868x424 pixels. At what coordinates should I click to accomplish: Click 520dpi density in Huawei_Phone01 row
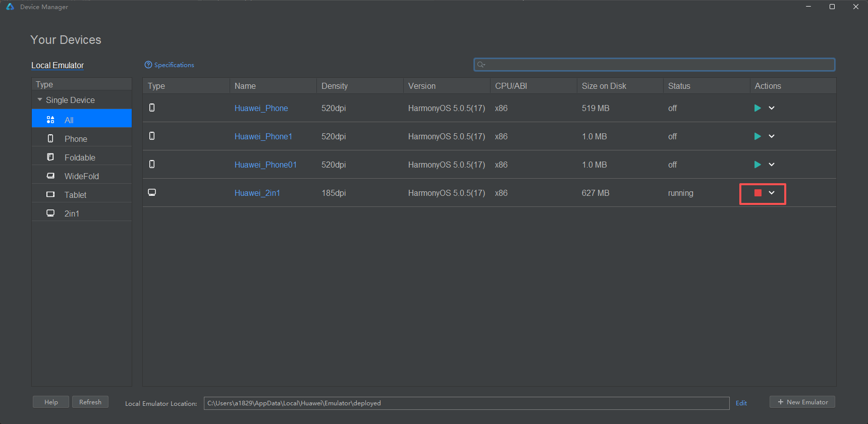pos(334,165)
